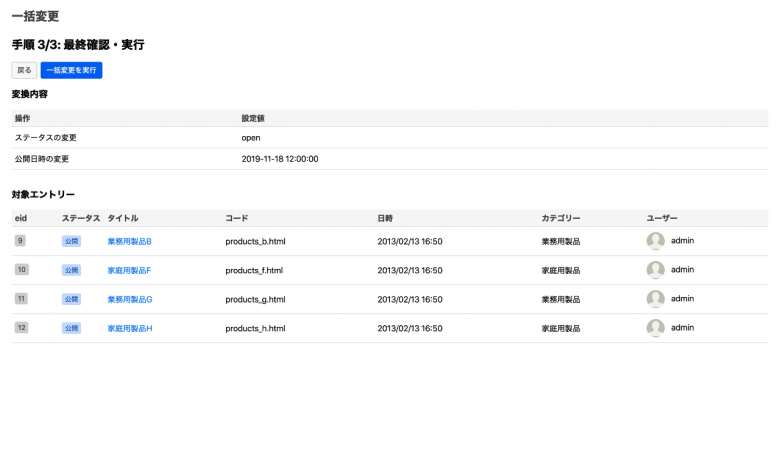Click the 戻る back button
780x455 pixels.
tap(24, 70)
